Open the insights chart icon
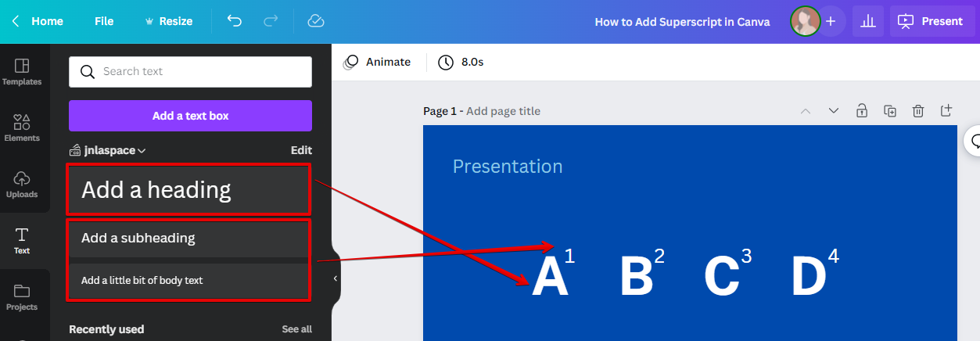The width and height of the screenshot is (980, 341). tap(867, 21)
